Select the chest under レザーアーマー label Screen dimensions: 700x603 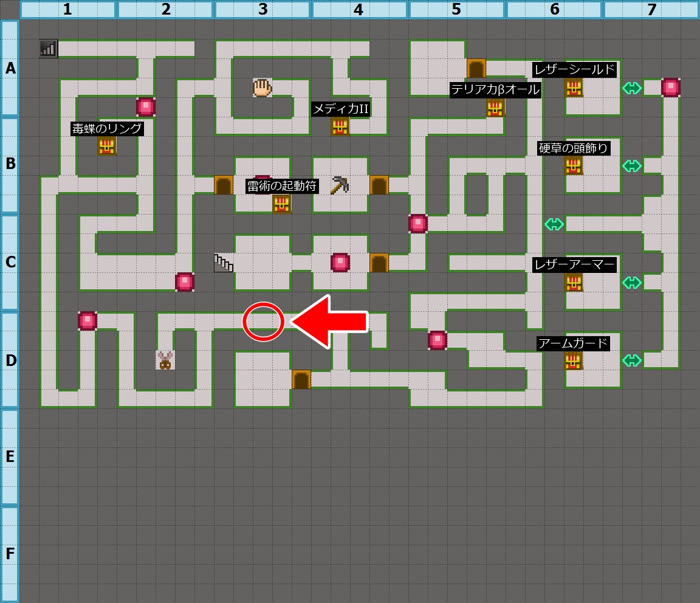point(574,282)
